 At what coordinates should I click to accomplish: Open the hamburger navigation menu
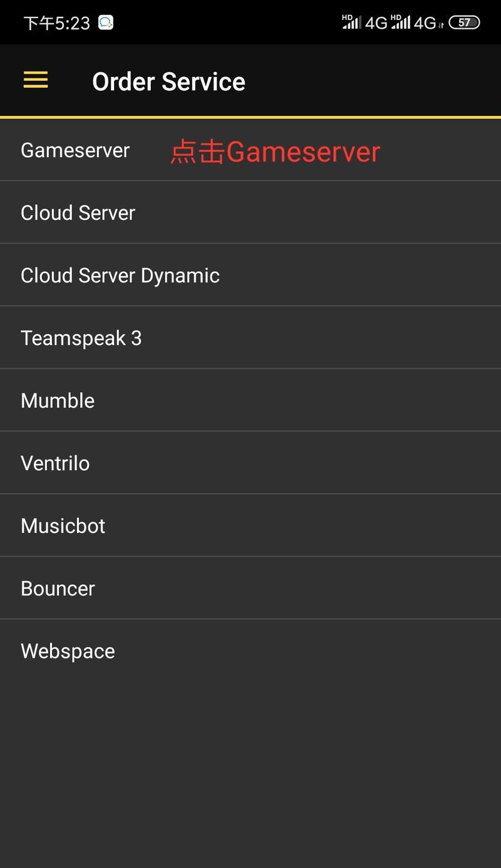pos(36,80)
